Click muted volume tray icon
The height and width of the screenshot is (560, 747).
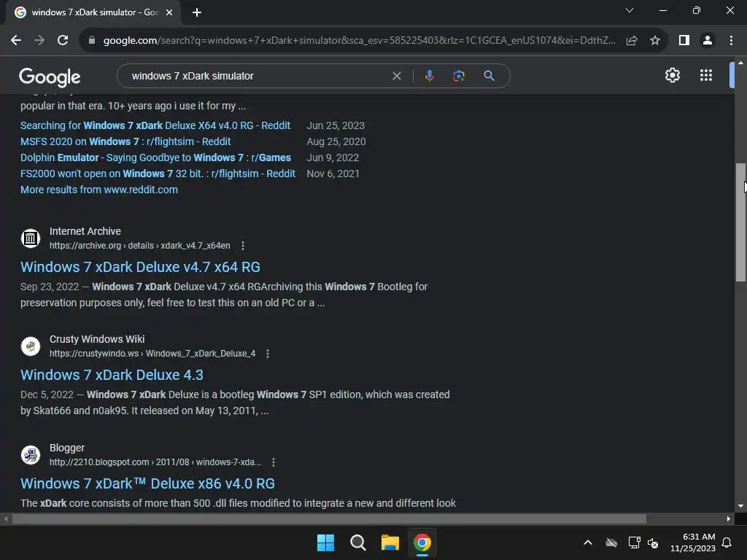[x=653, y=542]
